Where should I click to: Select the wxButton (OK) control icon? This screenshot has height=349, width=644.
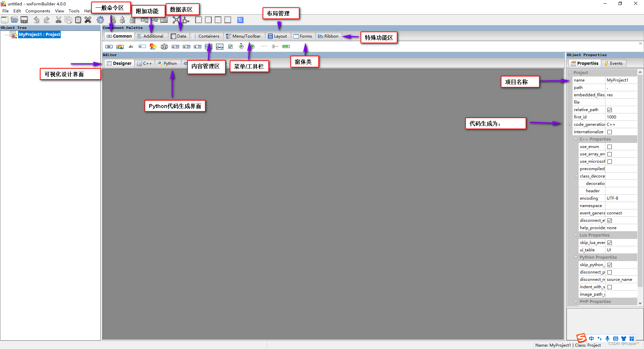pos(109,47)
